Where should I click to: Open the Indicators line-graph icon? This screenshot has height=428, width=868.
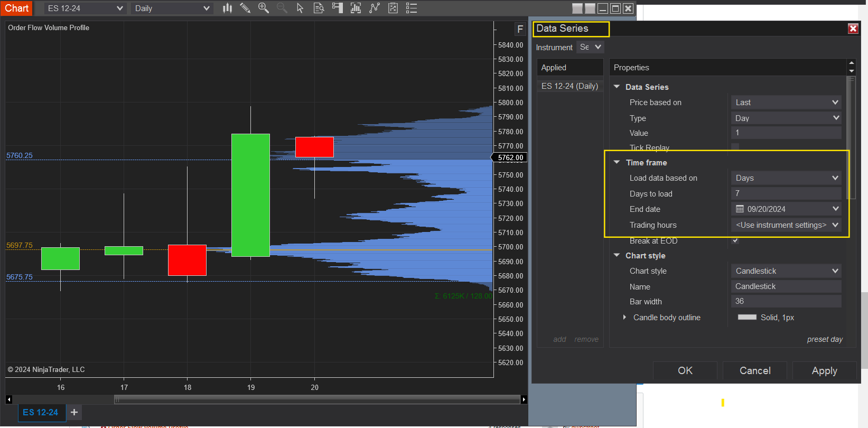pos(375,8)
